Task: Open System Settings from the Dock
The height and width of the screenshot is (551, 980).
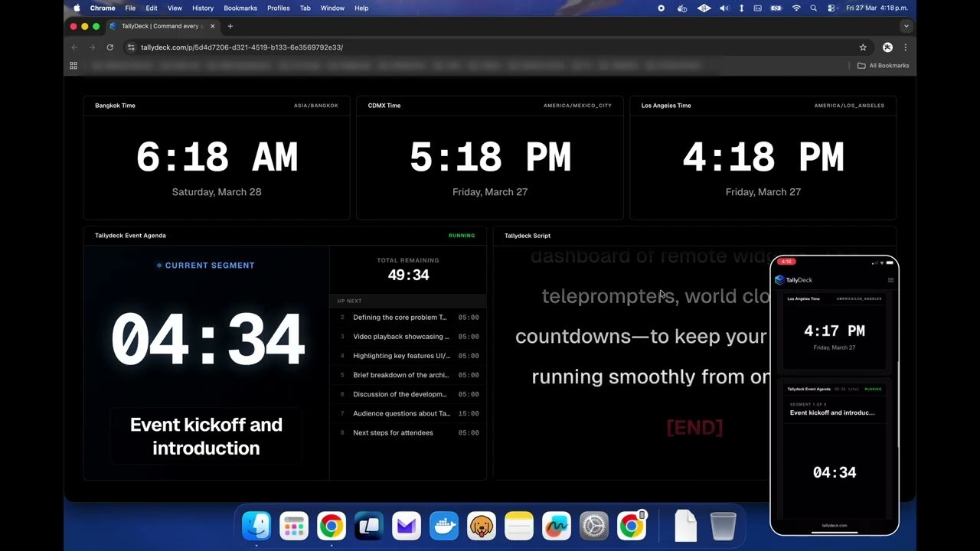Action: tap(594, 526)
